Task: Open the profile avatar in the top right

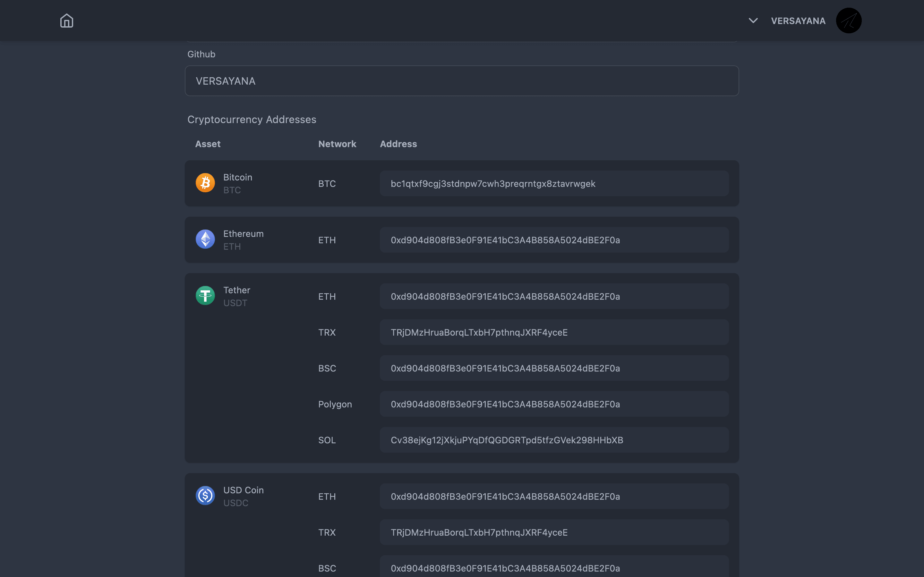Action: (848, 20)
